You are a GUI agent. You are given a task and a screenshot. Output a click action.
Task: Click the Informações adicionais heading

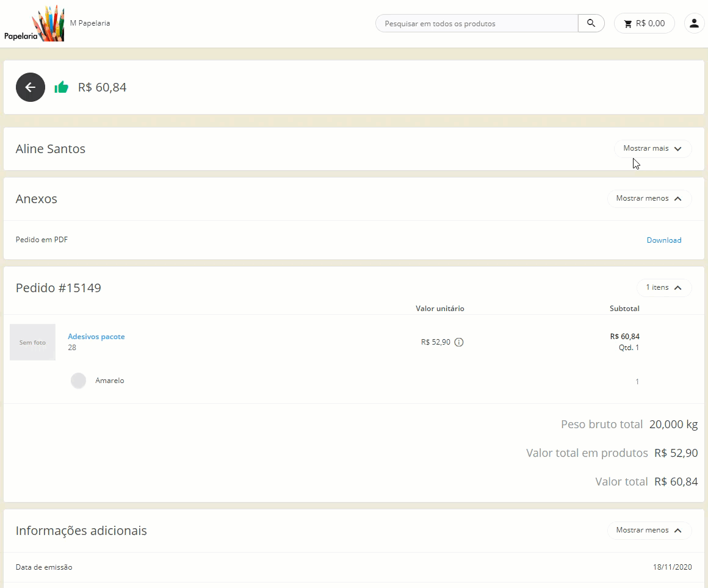click(x=81, y=531)
